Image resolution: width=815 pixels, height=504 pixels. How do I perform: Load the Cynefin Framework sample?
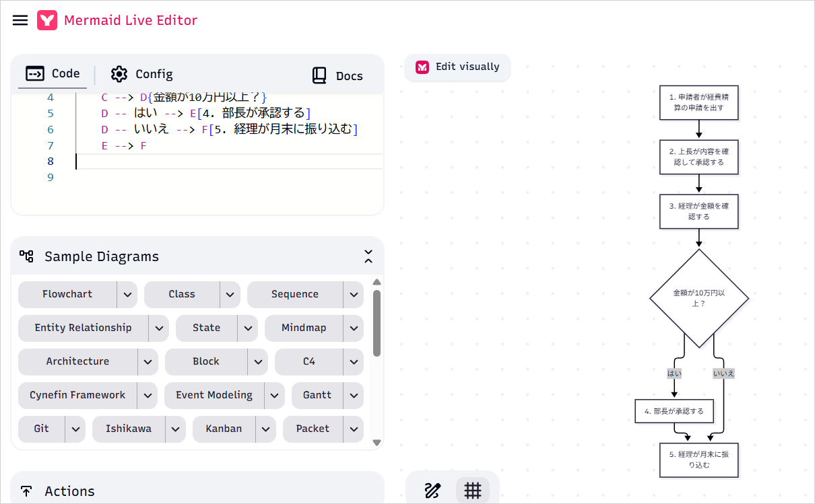click(77, 395)
